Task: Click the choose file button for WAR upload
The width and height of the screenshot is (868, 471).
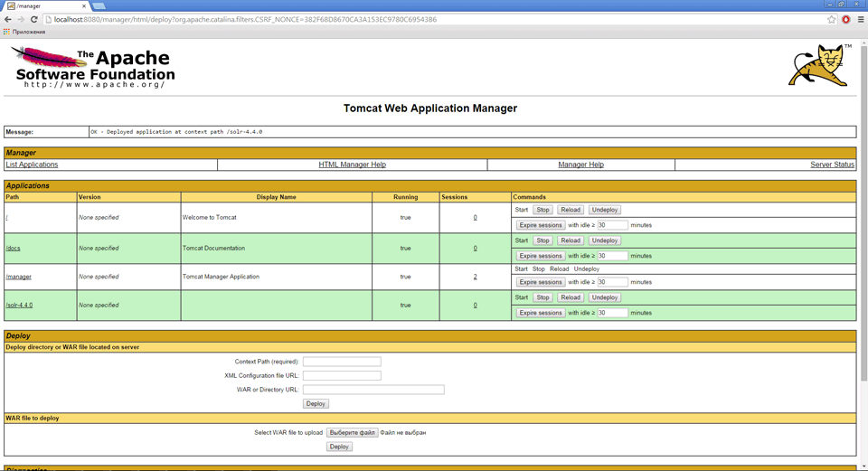Action: 352,433
